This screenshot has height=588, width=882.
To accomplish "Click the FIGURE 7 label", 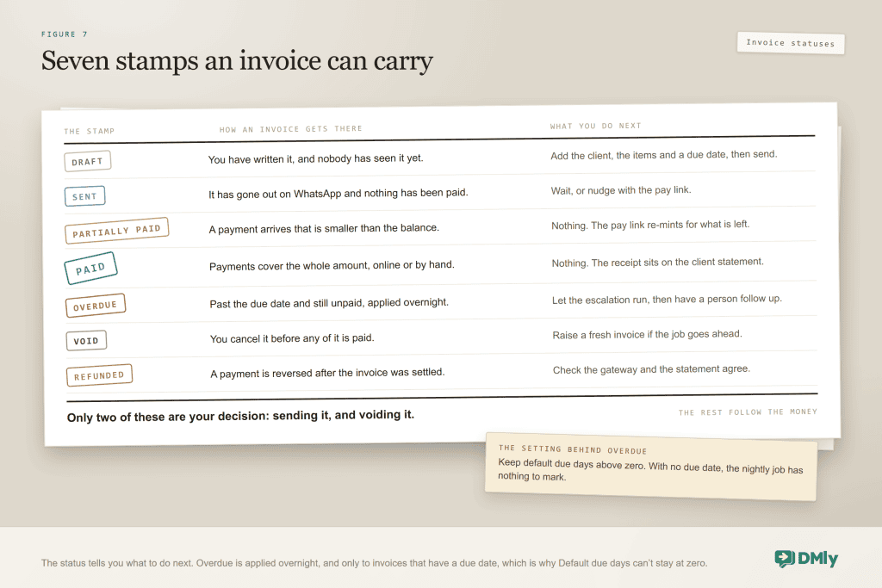I will click(x=64, y=34).
